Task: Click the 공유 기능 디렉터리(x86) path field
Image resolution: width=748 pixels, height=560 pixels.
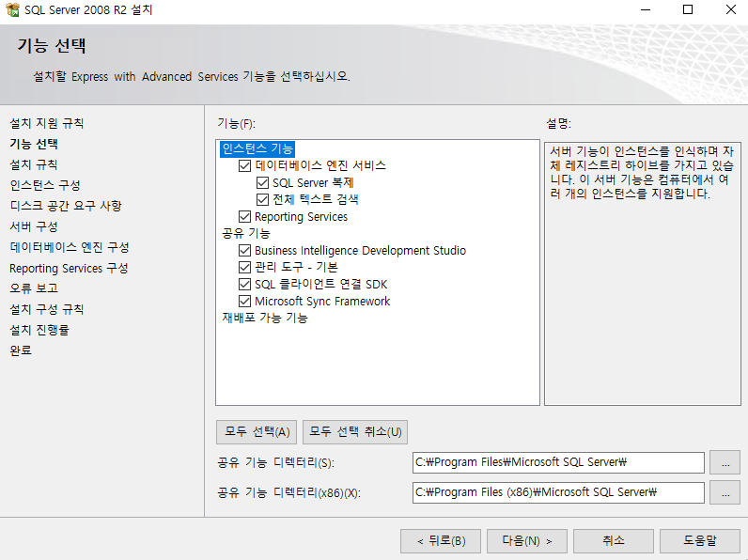Action: pos(558,492)
